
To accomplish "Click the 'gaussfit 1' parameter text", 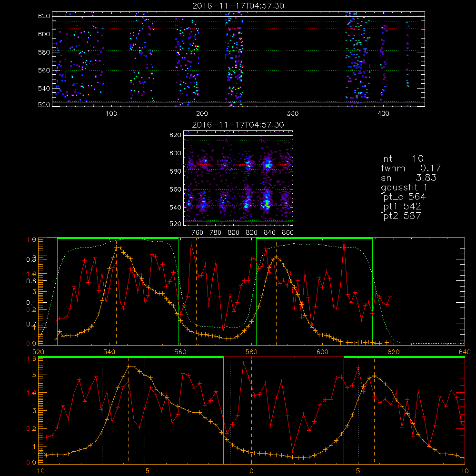I will coord(404,188).
